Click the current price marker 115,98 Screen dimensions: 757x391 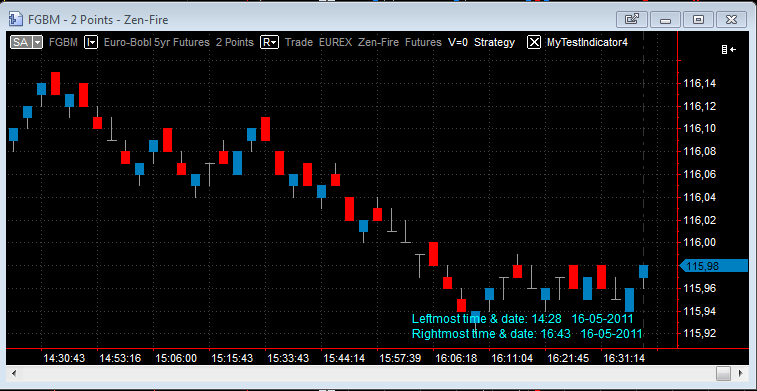[714, 266]
